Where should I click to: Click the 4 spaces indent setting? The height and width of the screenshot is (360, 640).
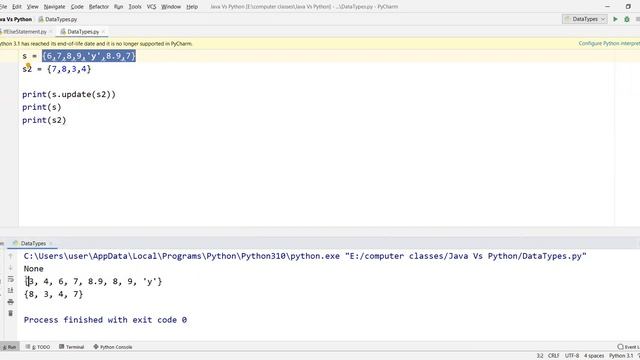(x=594, y=356)
